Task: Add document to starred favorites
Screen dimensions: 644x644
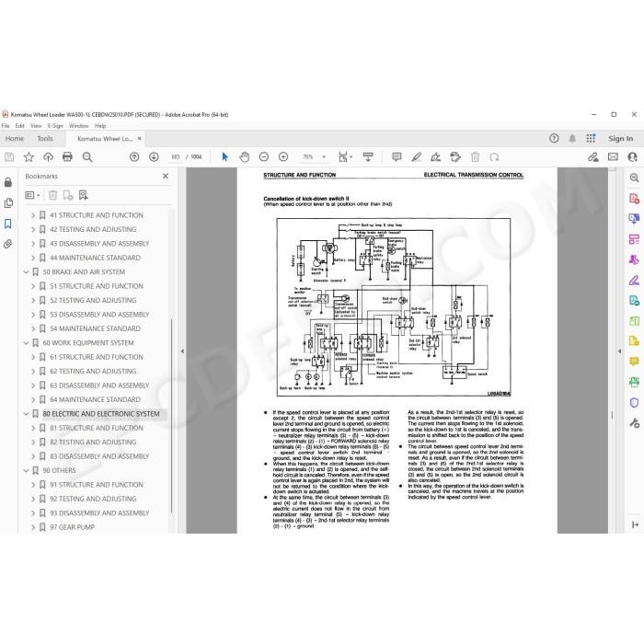Action: point(29,157)
